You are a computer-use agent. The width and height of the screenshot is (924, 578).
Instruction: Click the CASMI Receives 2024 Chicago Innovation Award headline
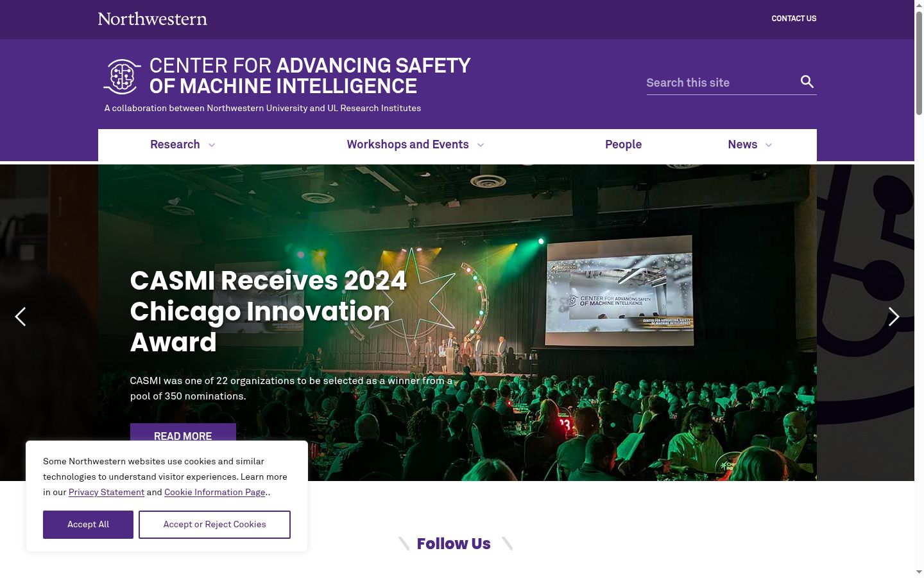269,311
